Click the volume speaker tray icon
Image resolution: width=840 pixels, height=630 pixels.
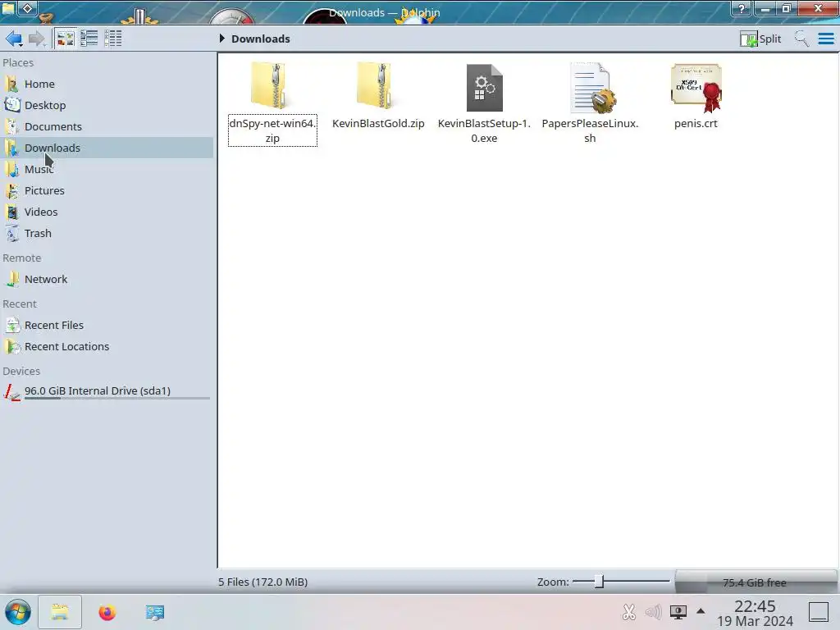pyautogui.click(x=653, y=612)
